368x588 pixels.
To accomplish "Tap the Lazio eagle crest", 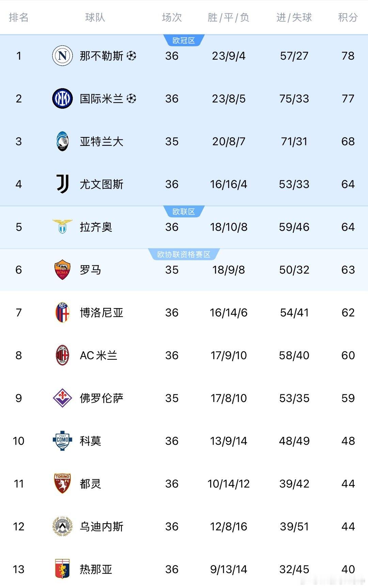I will tap(62, 227).
